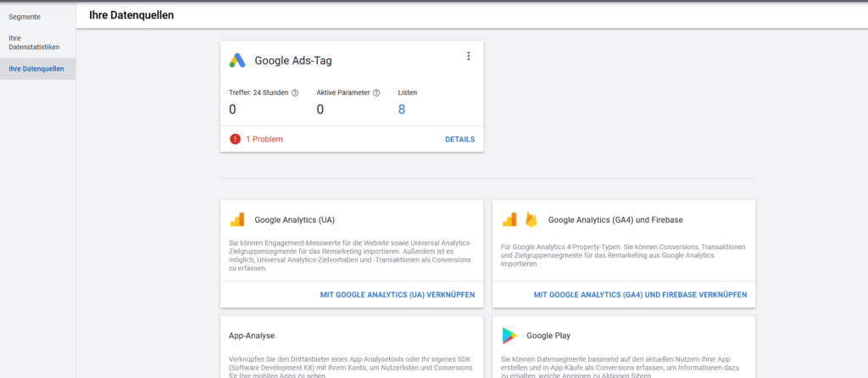Click the Google Analytics (UA) icon
868x378 pixels.
[x=237, y=220]
